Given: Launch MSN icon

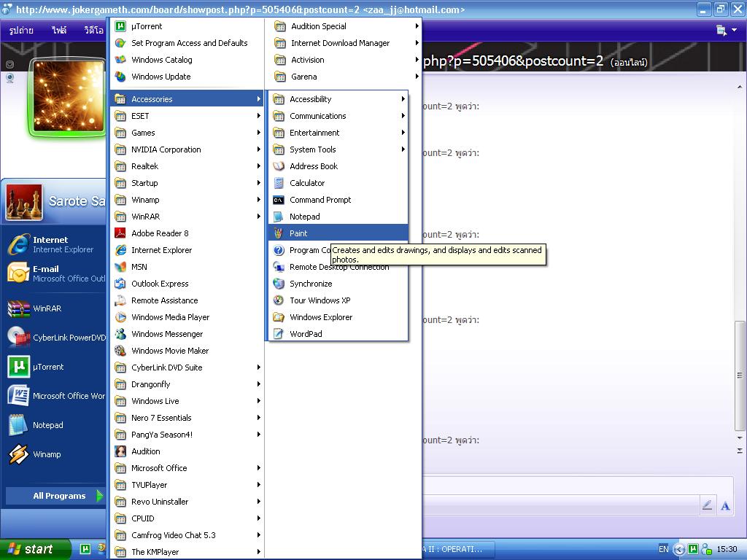Looking at the screenshot, I should [120, 267].
